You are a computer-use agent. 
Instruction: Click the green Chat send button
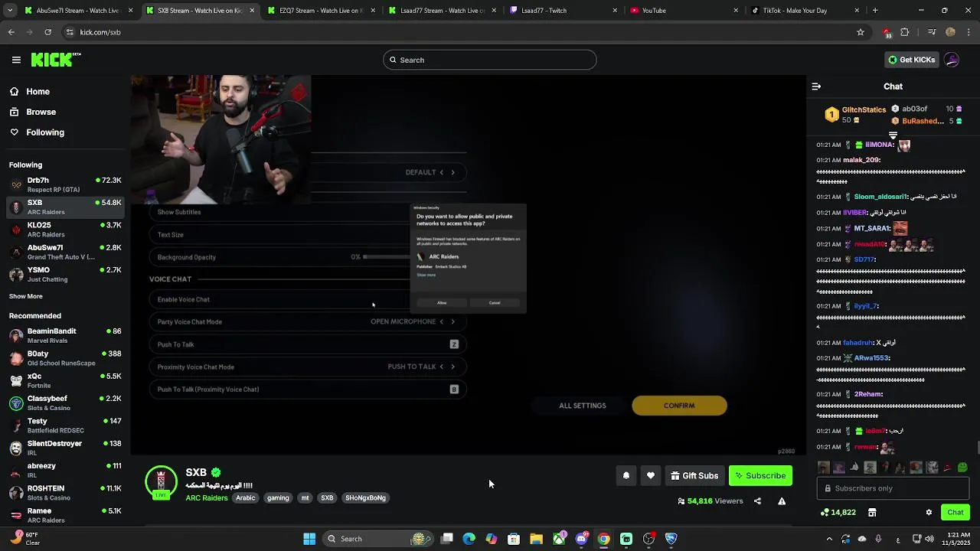click(x=955, y=513)
